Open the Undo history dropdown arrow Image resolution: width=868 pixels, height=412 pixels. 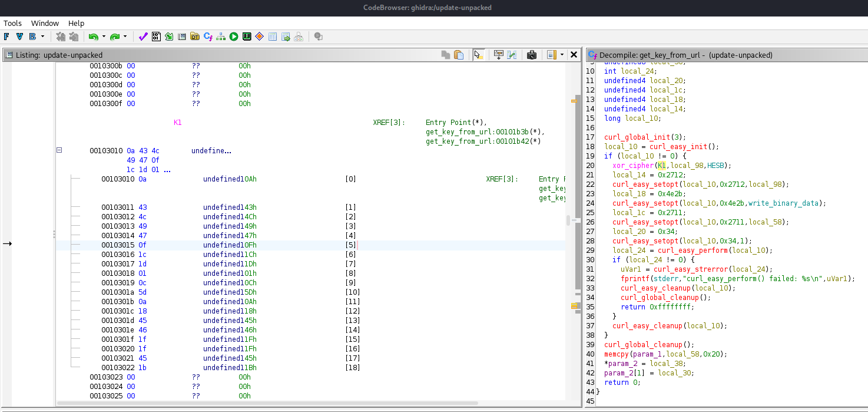tap(104, 37)
